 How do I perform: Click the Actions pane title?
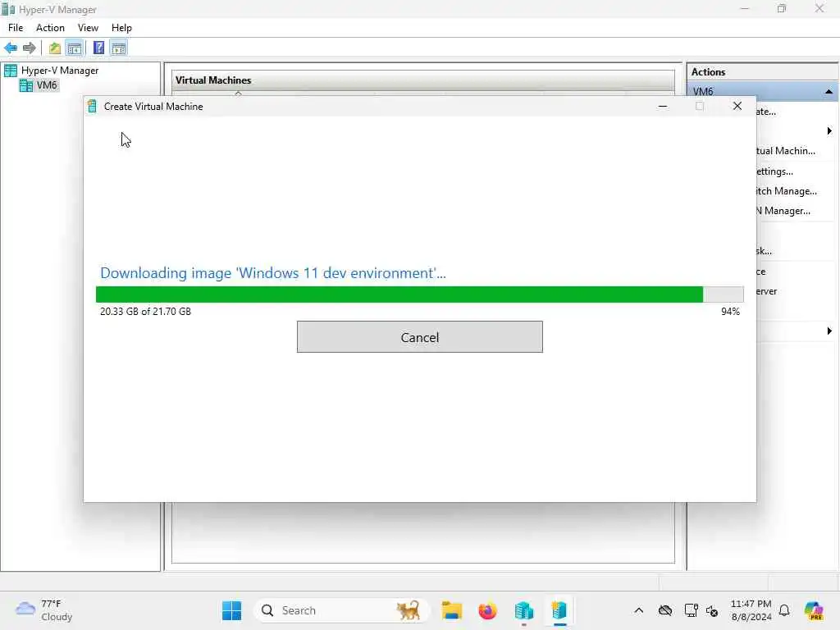pos(708,72)
